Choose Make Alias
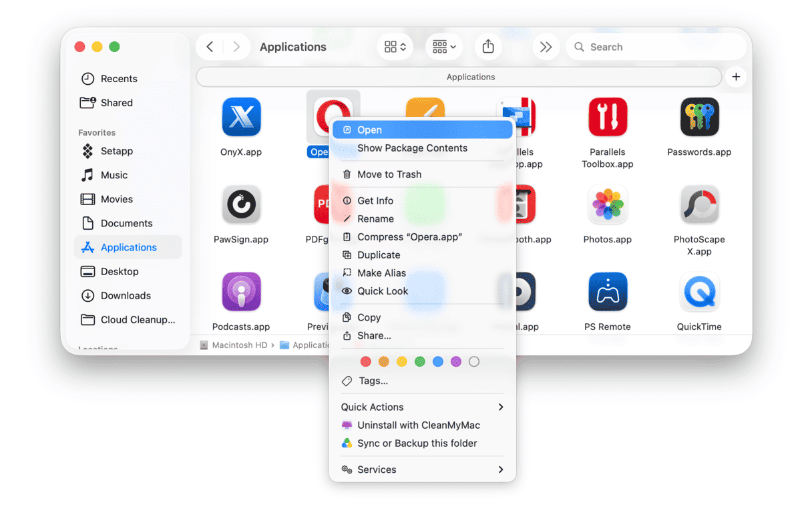Image resolution: width=812 pixels, height=531 pixels. pos(422,273)
